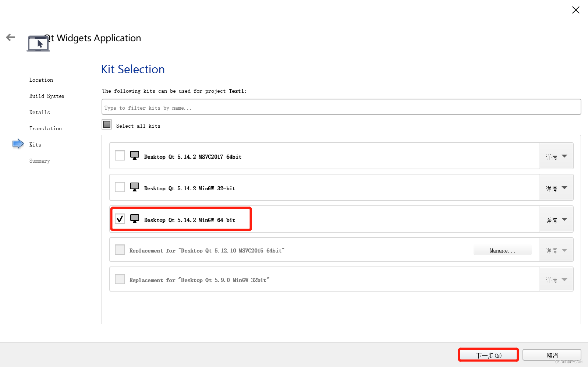
Task: Go to the Location wizard step
Action: coord(41,80)
